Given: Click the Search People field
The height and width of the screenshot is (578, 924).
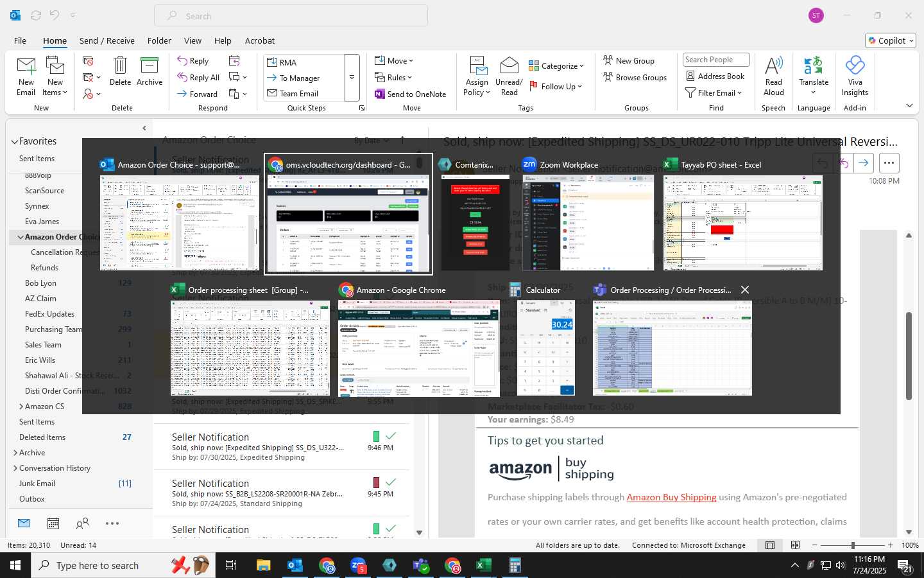Looking at the screenshot, I should pyautogui.click(x=716, y=60).
